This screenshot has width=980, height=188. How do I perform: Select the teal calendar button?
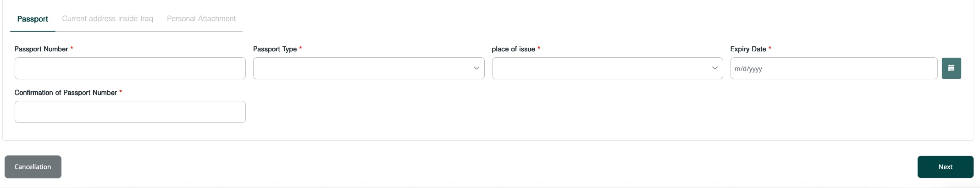pos(951,68)
